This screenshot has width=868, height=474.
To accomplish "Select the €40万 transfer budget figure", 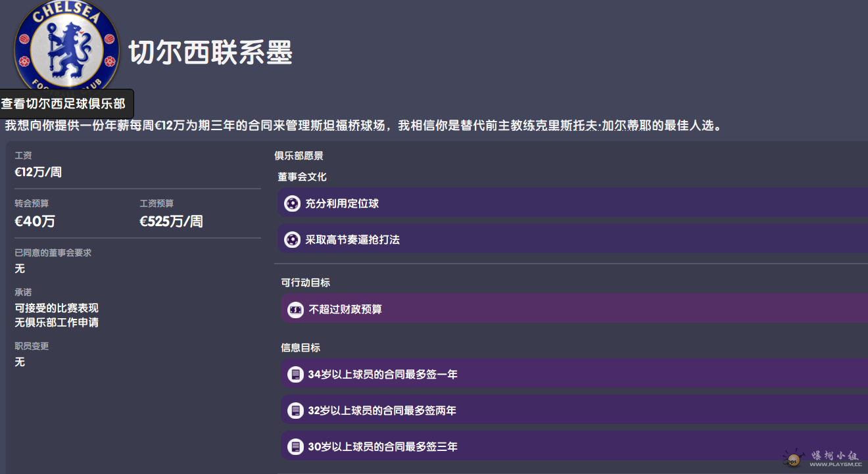I will tap(35, 222).
